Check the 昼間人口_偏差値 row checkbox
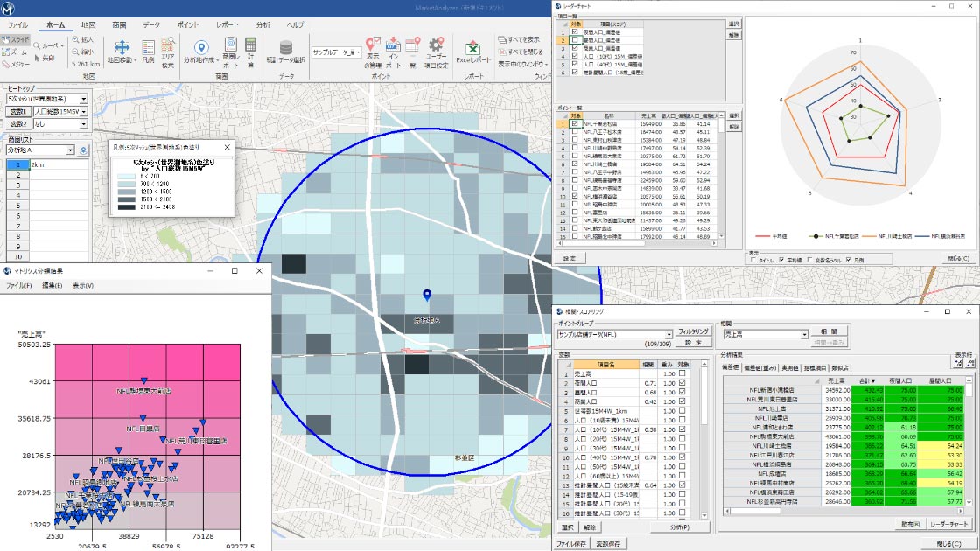Screen dimensions: 980x551 coord(575,40)
